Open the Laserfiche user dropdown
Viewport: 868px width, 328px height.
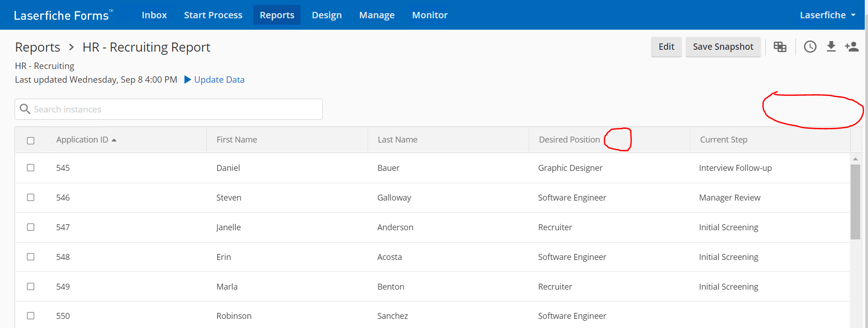pyautogui.click(x=827, y=15)
